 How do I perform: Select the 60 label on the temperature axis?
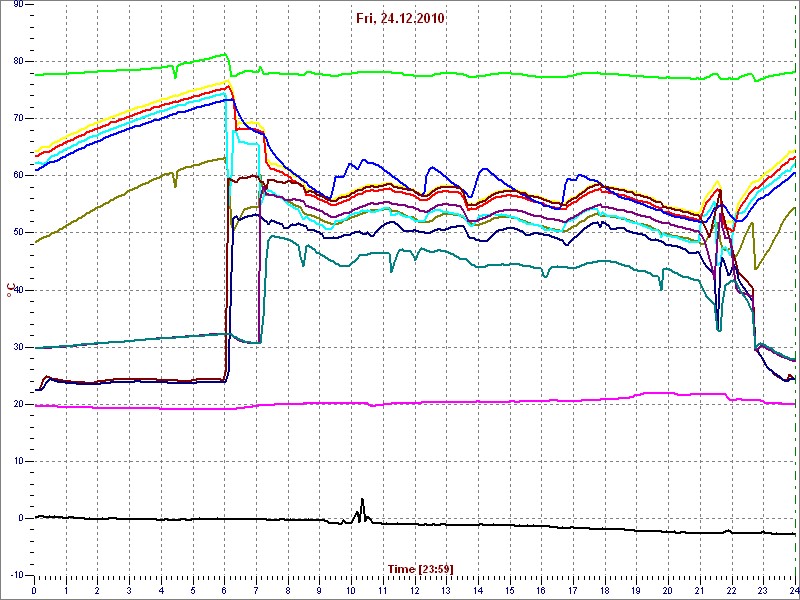click(18, 176)
